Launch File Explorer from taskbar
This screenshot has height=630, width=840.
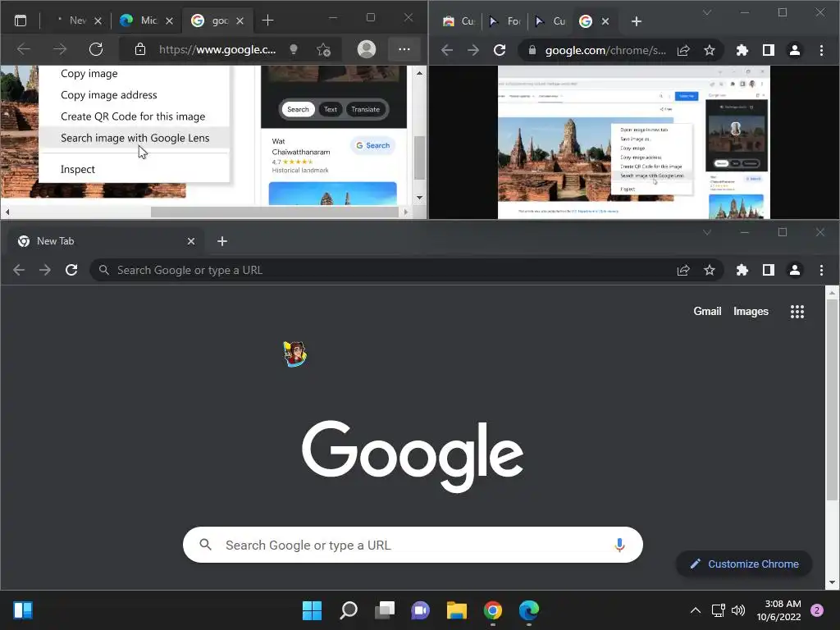coord(456,610)
